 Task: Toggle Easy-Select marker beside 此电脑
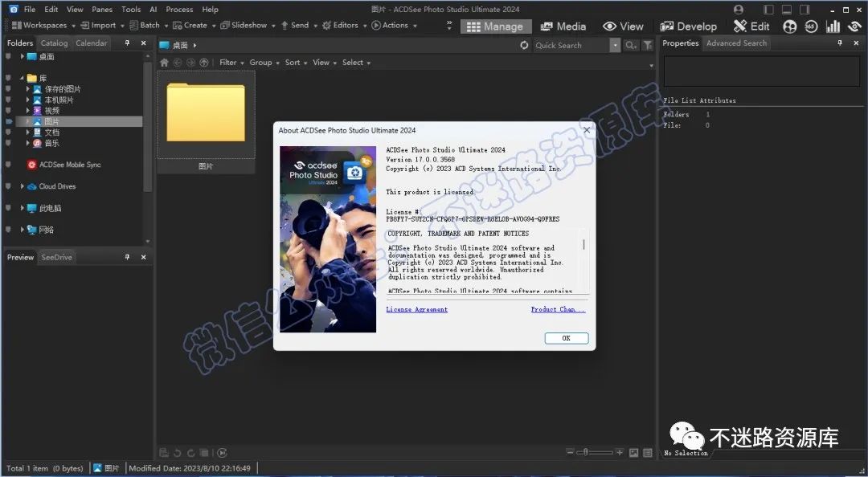(x=8, y=208)
